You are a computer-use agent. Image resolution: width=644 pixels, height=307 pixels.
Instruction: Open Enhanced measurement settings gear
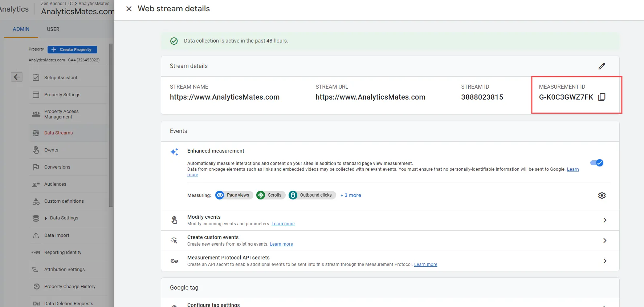(602, 195)
